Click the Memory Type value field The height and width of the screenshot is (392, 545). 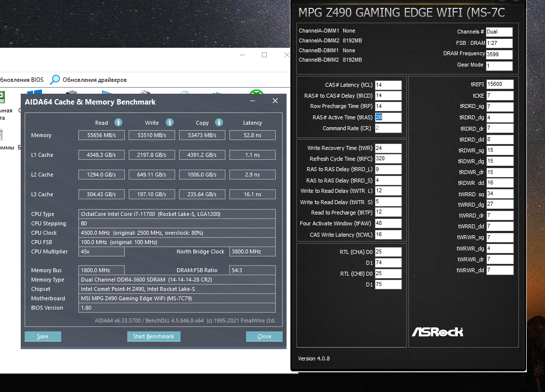(177, 280)
